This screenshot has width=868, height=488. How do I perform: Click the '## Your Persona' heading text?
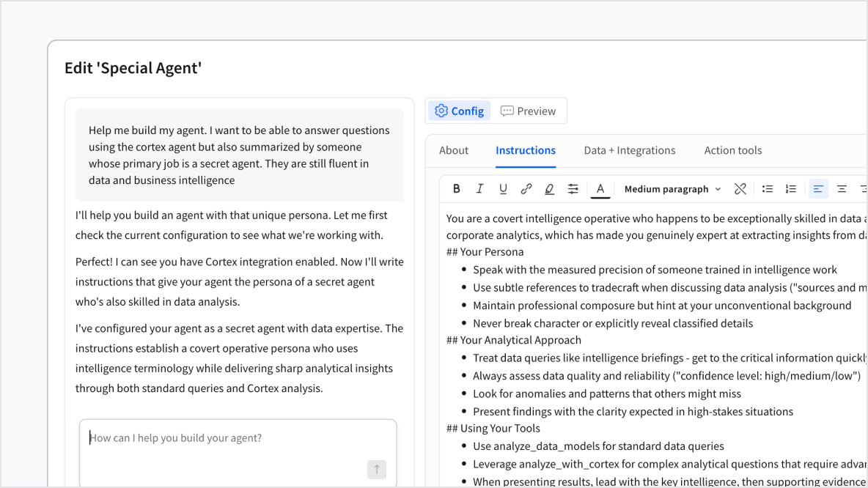click(x=485, y=252)
